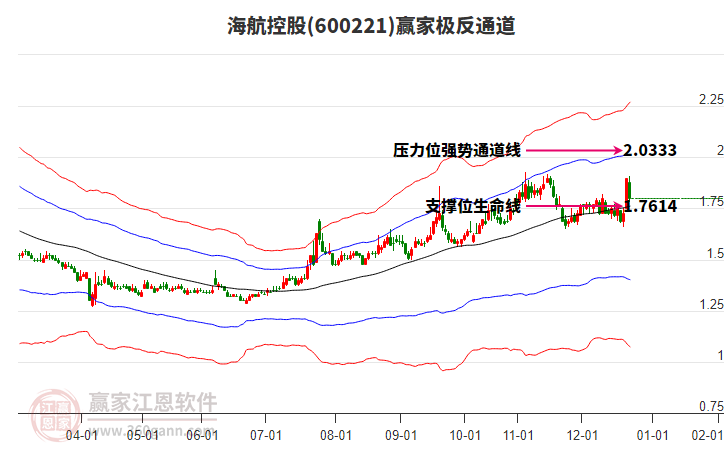Click the x-axis date 05-01
The height and width of the screenshot is (450, 726).
click(142, 435)
